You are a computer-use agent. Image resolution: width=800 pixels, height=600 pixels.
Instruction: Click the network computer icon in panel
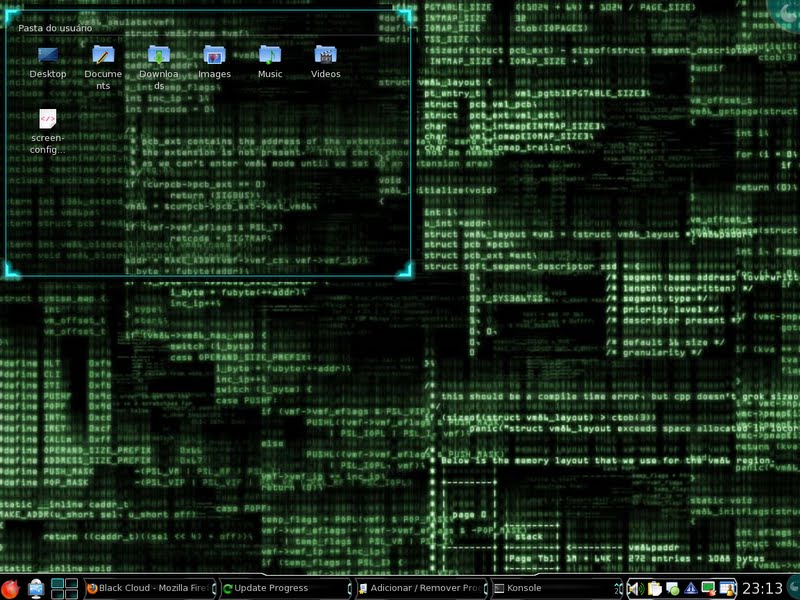pyautogui.click(x=36, y=588)
